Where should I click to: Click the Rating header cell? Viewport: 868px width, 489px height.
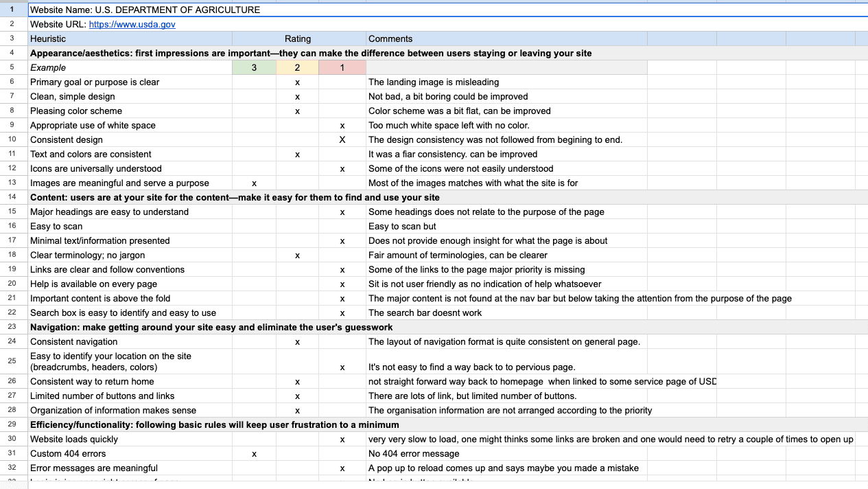pos(298,38)
